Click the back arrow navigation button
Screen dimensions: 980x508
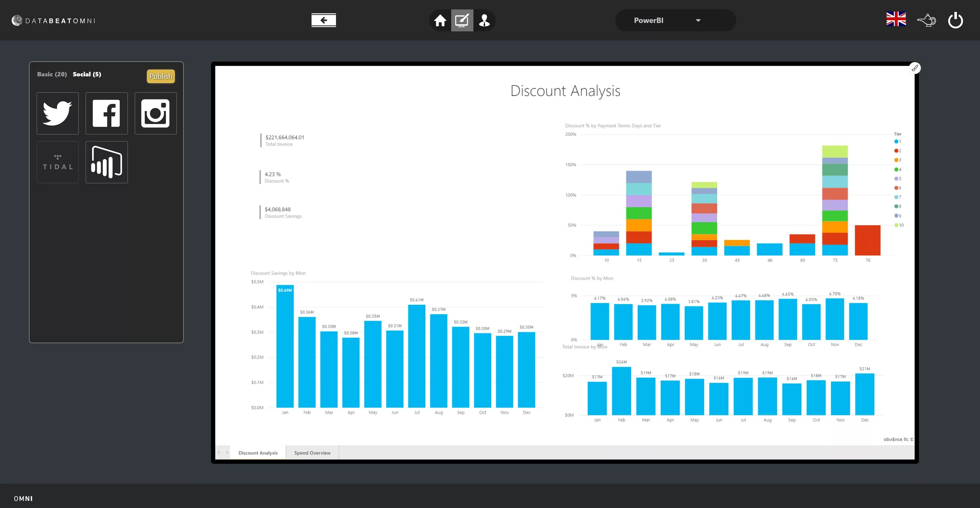click(323, 20)
